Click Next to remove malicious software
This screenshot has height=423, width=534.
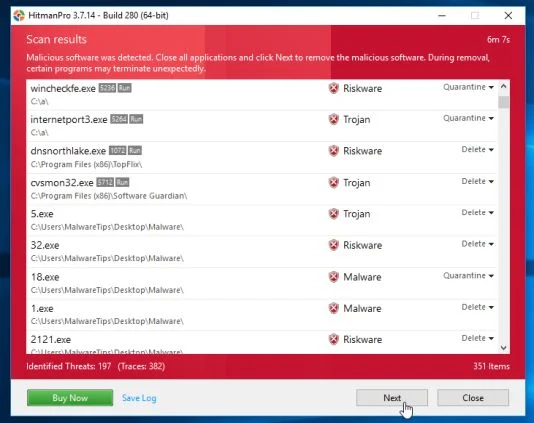[392, 398]
